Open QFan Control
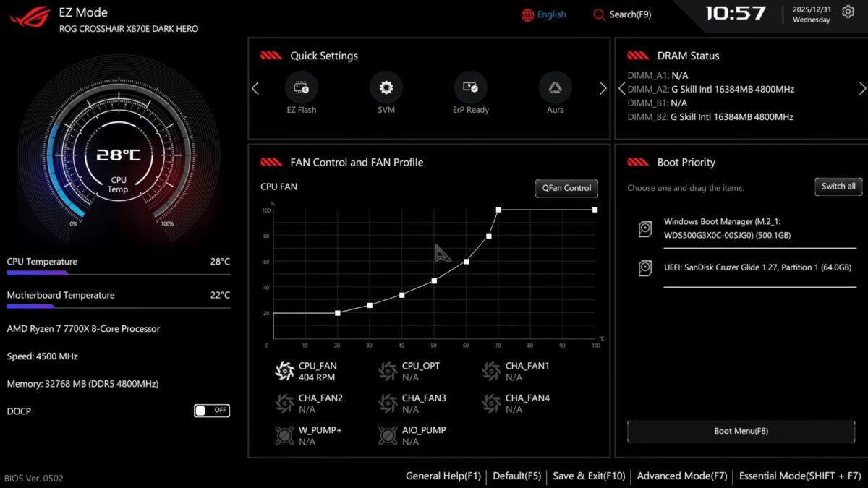Viewport: 868px width, 488px height. [566, 188]
